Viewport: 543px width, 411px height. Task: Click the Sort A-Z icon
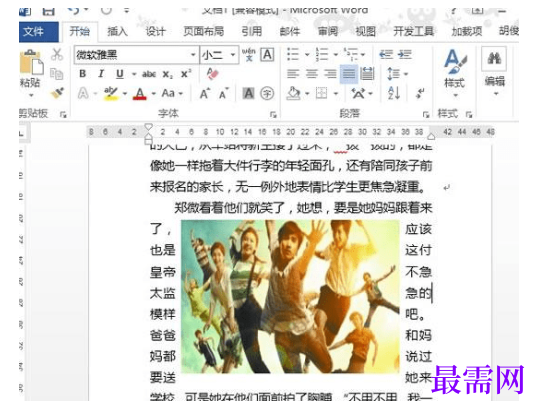394,93
